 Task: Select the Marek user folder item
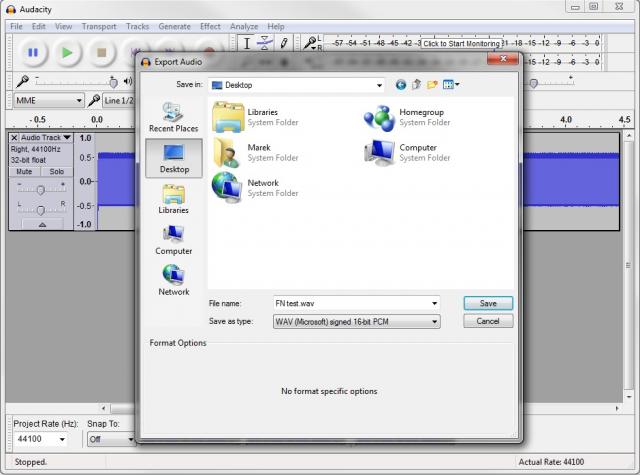coord(256,153)
